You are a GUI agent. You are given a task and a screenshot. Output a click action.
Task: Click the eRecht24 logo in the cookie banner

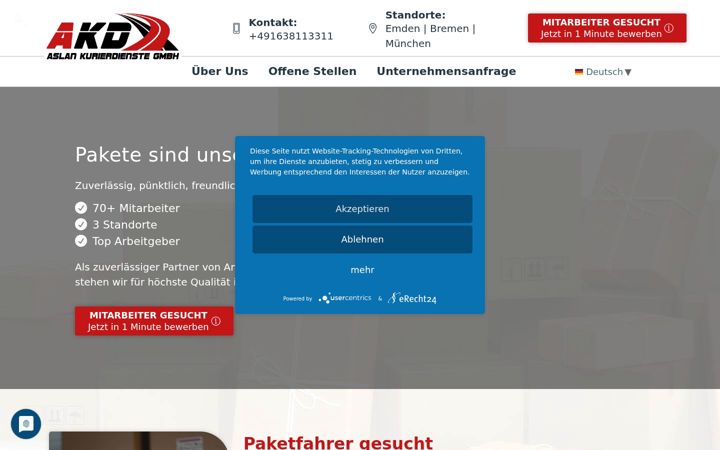tap(412, 298)
